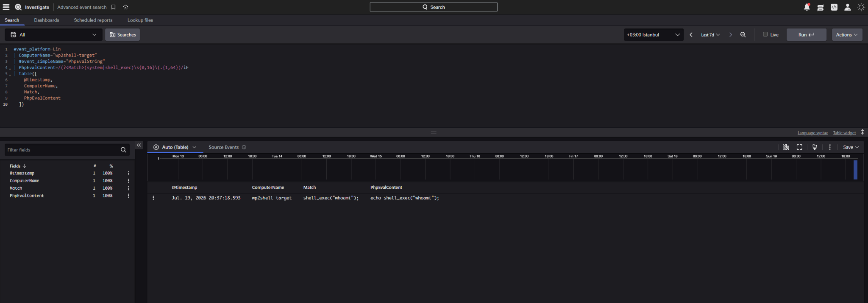Screen dimensions: 868x303
Task: Toggle the light/dark theme sun icon
Action: tap(861, 7)
